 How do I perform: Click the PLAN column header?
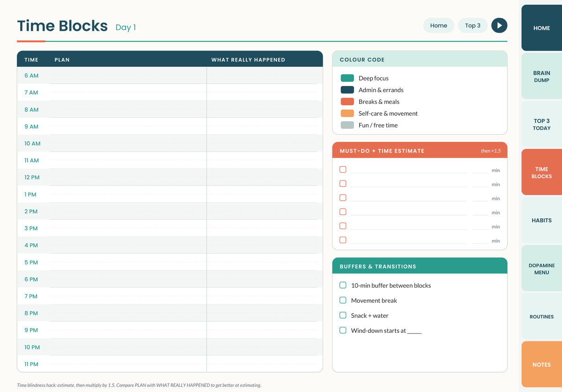click(62, 59)
